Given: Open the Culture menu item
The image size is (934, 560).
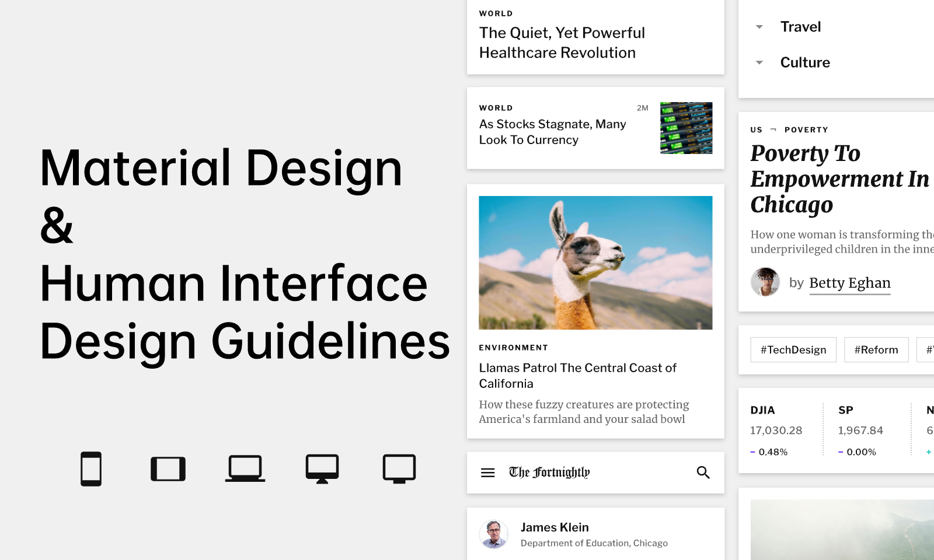Looking at the screenshot, I should coord(805,62).
